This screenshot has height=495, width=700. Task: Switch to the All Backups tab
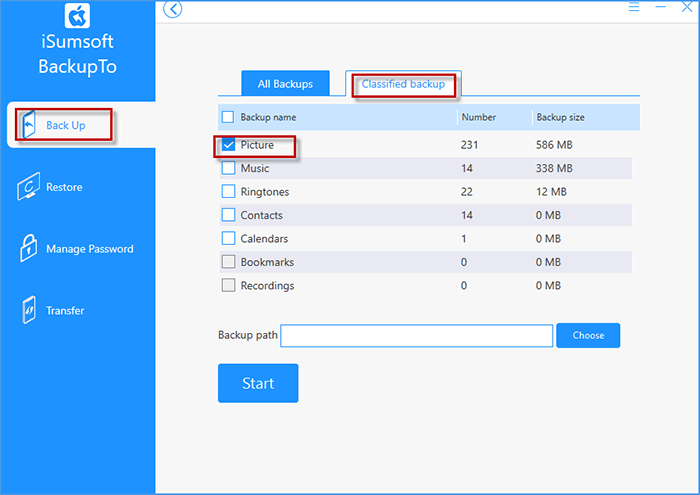point(285,83)
